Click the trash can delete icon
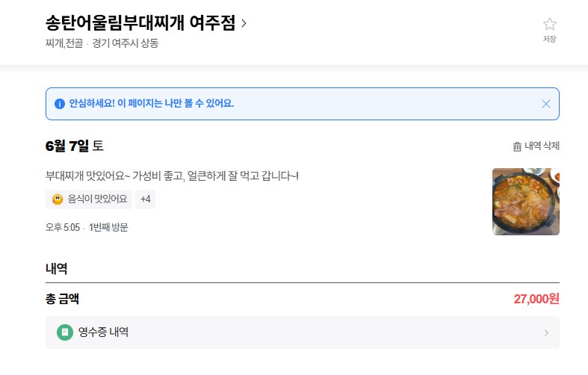This screenshot has width=588, height=375. 517,146
